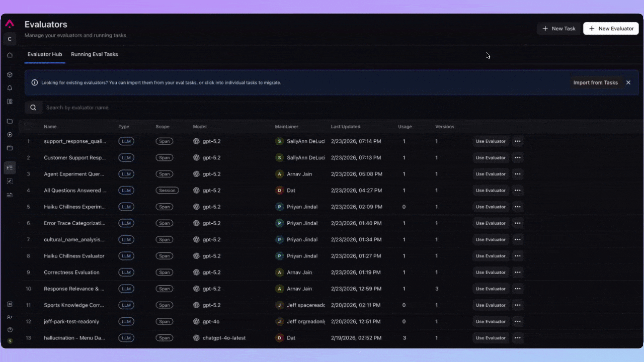Open the annotations icon below Evaluators
The height and width of the screenshot is (362, 644).
click(10, 180)
